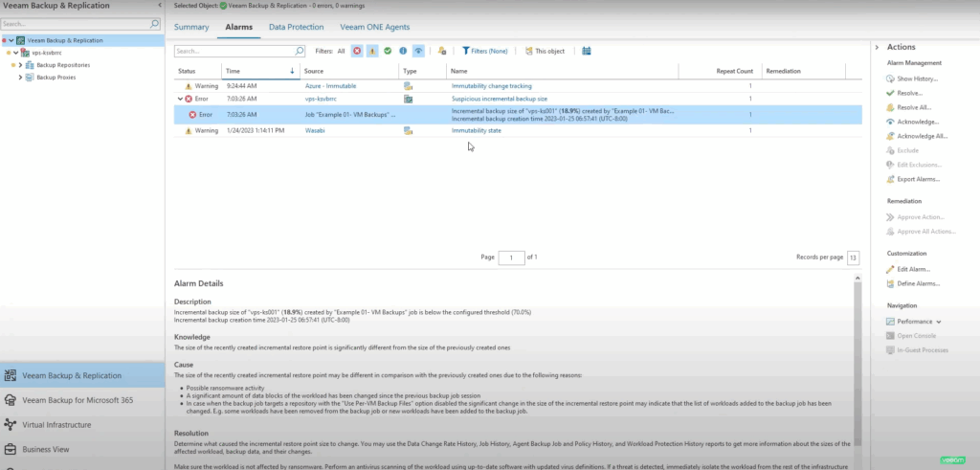
Task: Open Suspicious incremental backup size alarm link
Action: [499, 99]
